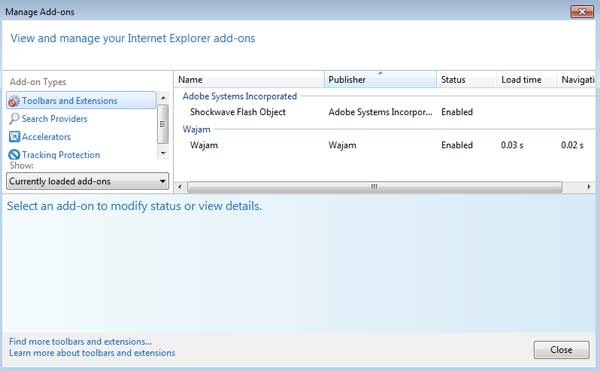The height and width of the screenshot is (371, 600).
Task: Click Enabled status of Shockwave Flash Object
Action: (457, 112)
